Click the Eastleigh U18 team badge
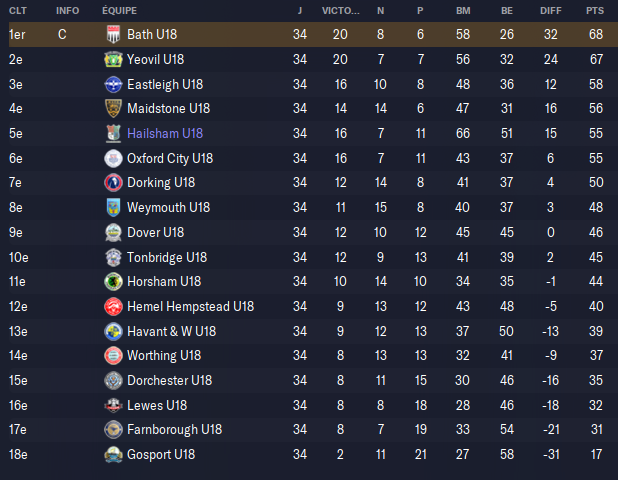Viewport: 618px width, 480px height. pyautogui.click(x=113, y=84)
